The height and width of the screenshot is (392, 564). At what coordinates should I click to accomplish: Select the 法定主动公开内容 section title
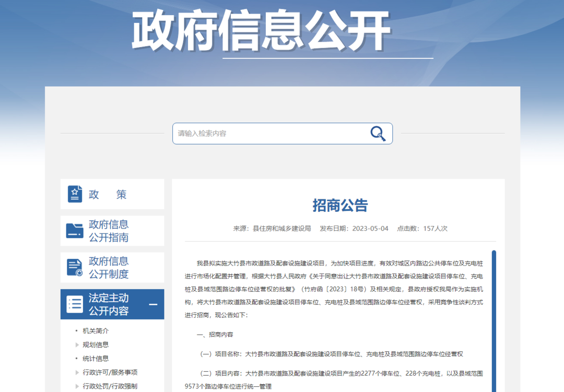point(109,304)
